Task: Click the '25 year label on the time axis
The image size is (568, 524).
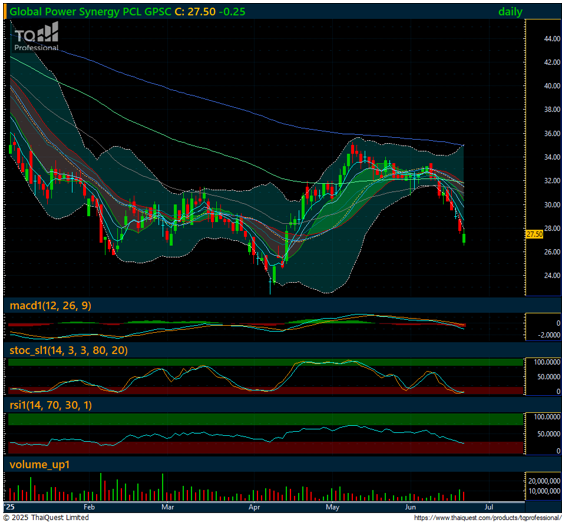Action: coord(9,507)
